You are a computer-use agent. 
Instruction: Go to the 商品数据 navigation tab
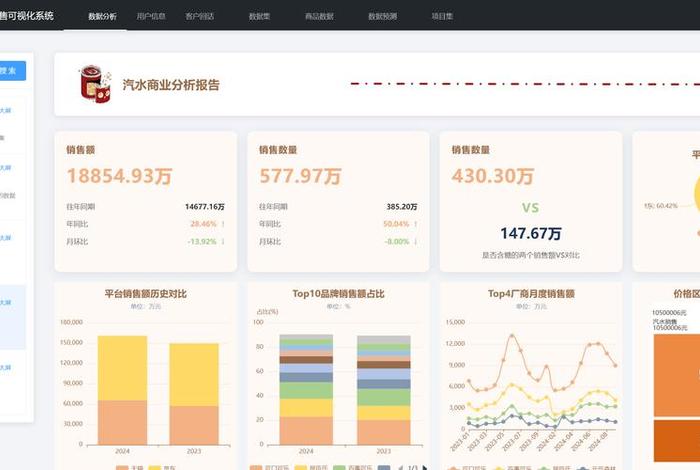(319, 17)
